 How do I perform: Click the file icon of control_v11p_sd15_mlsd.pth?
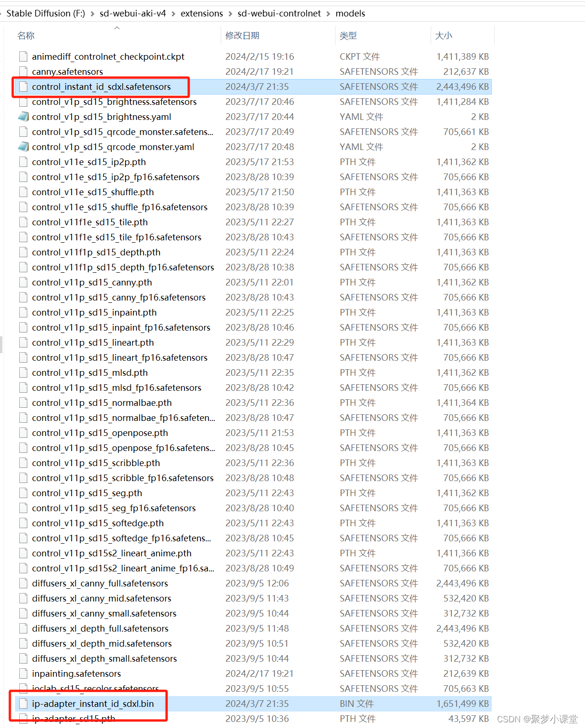pyautogui.click(x=23, y=372)
